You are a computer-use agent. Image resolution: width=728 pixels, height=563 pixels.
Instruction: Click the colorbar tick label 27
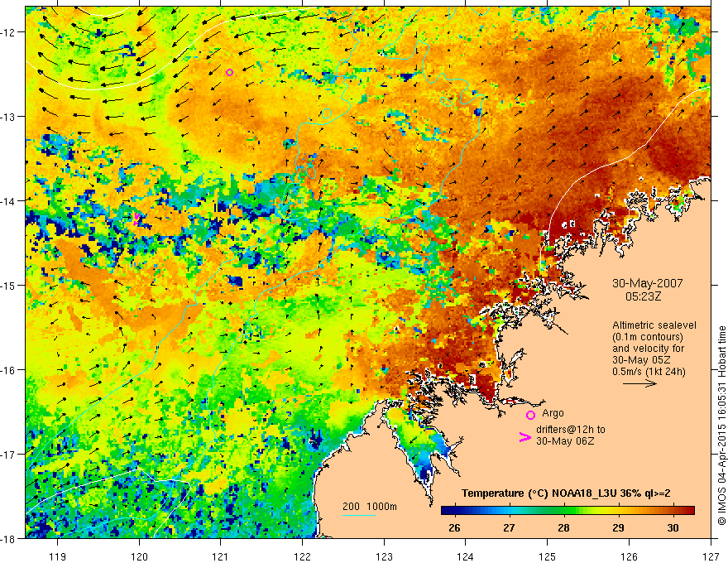(510, 527)
